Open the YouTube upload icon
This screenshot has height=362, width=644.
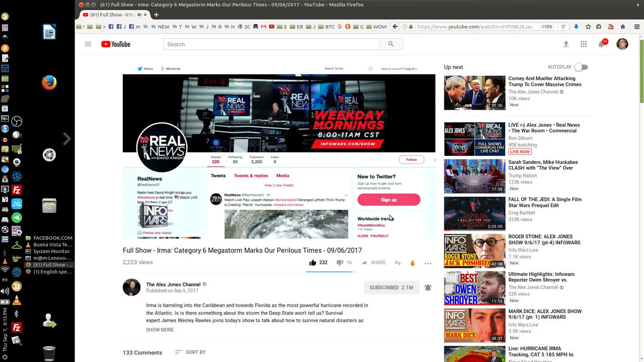pyautogui.click(x=566, y=44)
